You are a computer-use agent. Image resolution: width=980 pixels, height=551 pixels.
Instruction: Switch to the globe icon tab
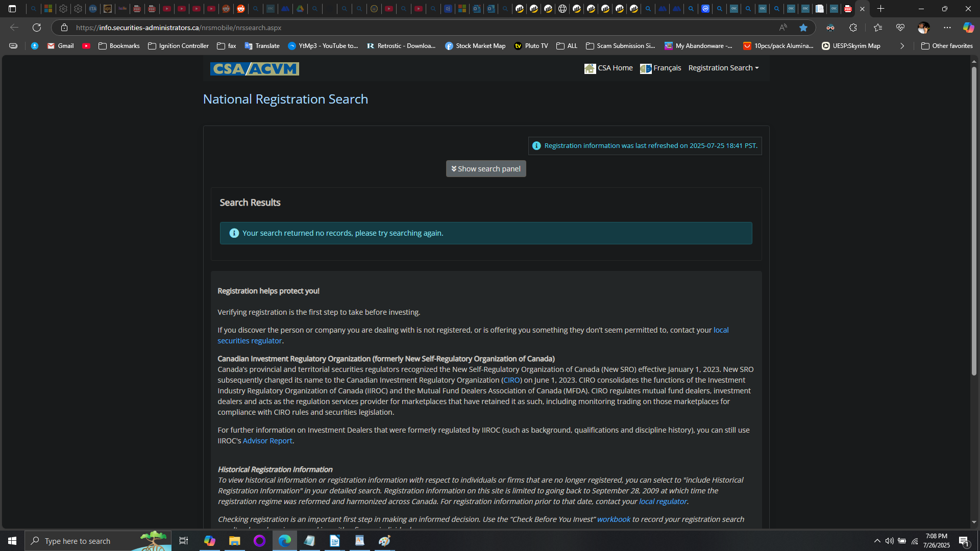coord(562,9)
